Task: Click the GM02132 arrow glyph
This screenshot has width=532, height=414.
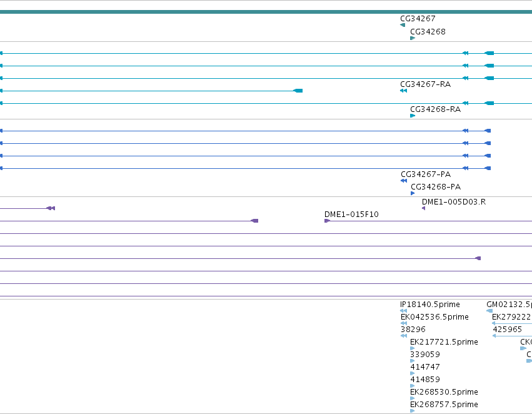Action: pyautogui.click(x=489, y=311)
